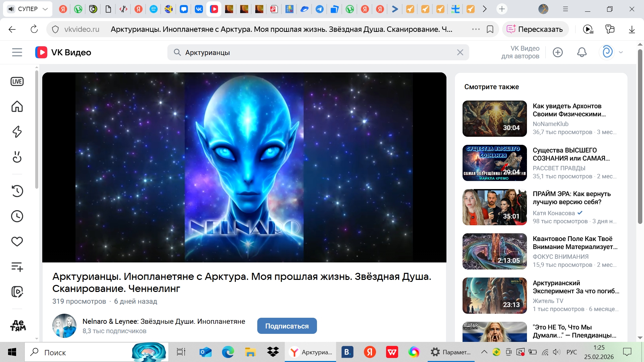
Task: Click the main Nelnaro video player
Action: 244,167
